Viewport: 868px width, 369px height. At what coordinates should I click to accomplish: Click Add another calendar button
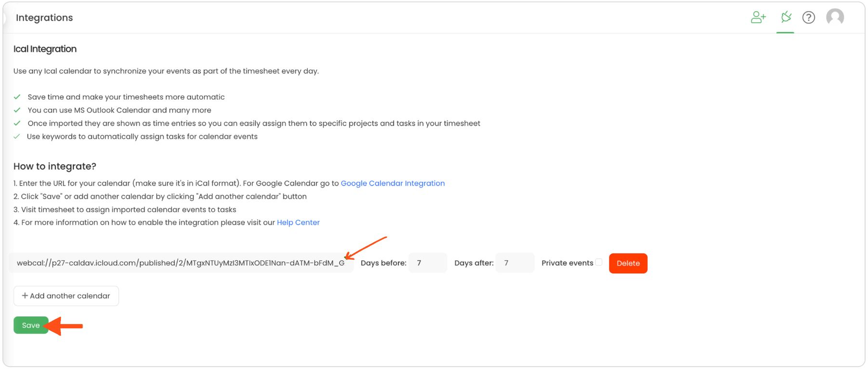[66, 296]
